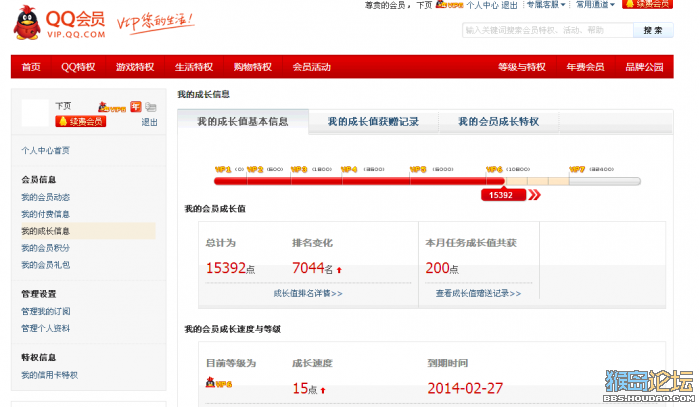Click the VIP4 marker on the growth bar
The width and height of the screenshot is (700, 407).
pyautogui.click(x=349, y=169)
